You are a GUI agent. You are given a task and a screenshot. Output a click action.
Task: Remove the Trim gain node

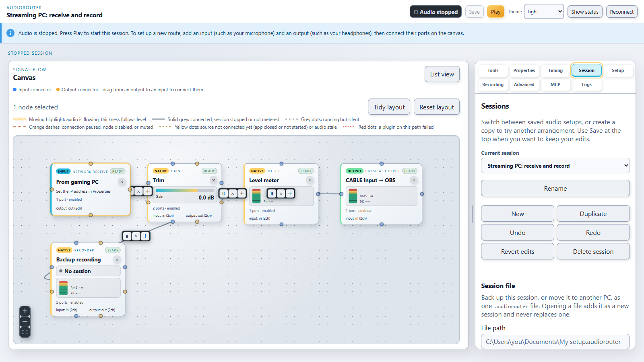tap(214, 180)
